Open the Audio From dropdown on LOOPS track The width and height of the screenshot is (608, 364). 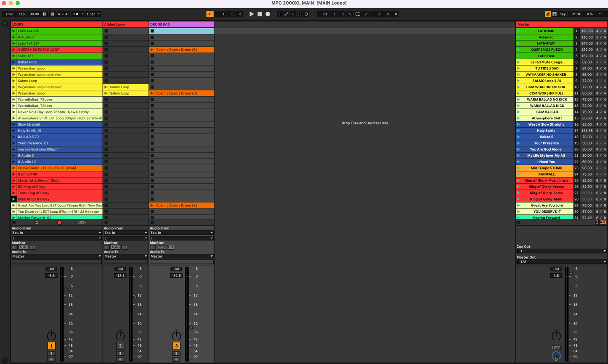click(x=56, y=232)
